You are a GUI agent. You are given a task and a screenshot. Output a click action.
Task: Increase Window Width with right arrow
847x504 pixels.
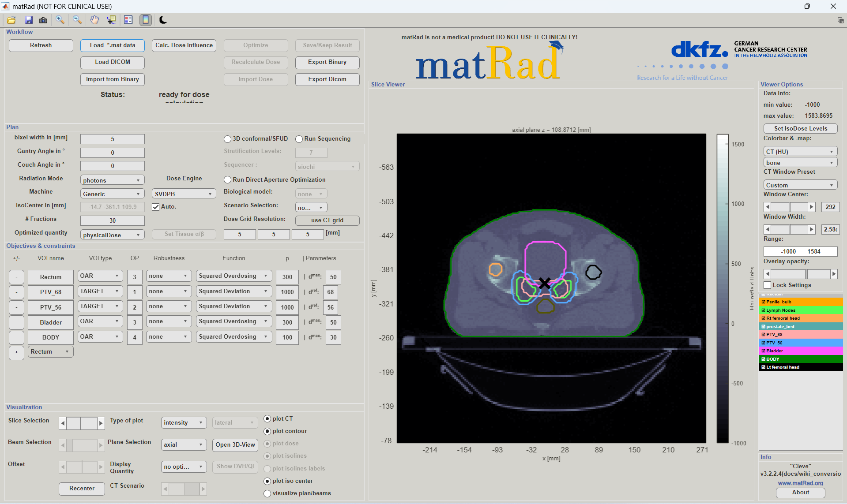point(811,229)
